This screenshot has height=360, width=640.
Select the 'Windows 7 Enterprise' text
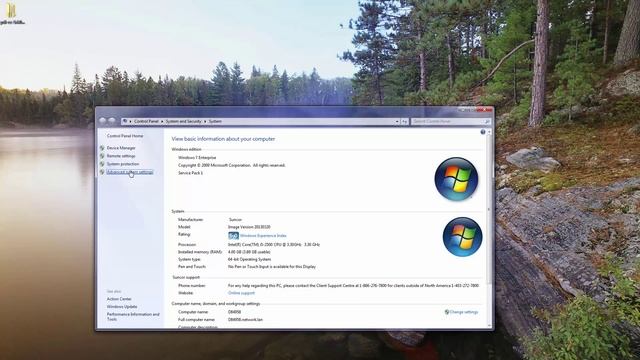click(197, 158)
